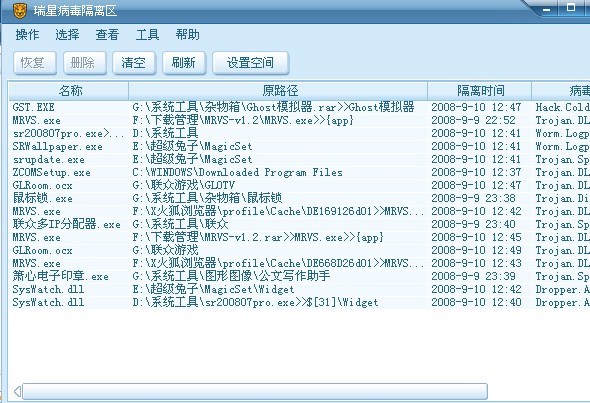The width and height of the screenshot is (590, 403).
Task: Open the 选择 menu
Action: 67,35
